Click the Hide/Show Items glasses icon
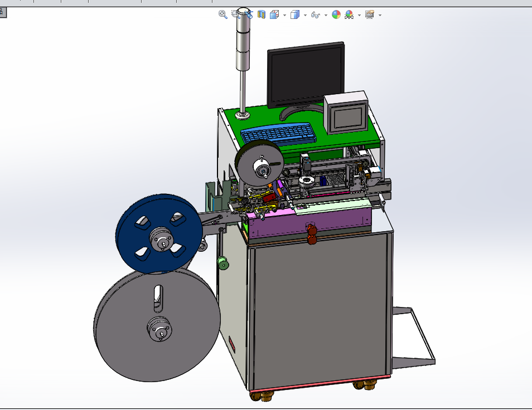Screen dimensions: 532x410 [x=316, y=15]
